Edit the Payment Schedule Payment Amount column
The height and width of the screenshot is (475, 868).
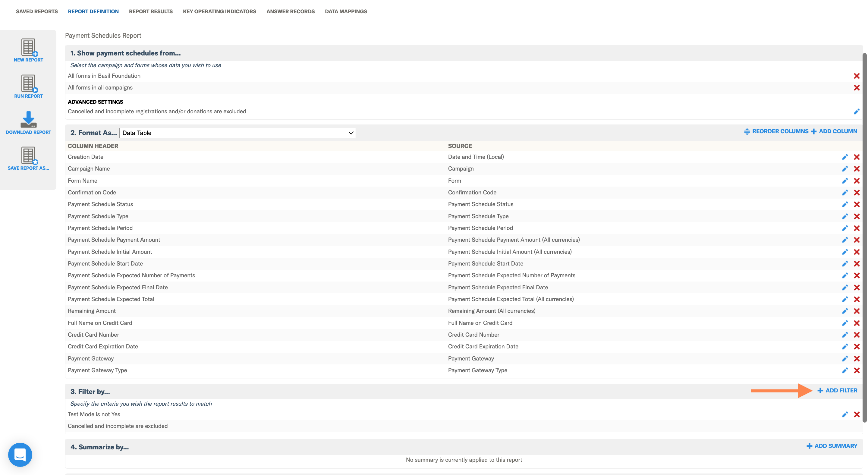845,240
